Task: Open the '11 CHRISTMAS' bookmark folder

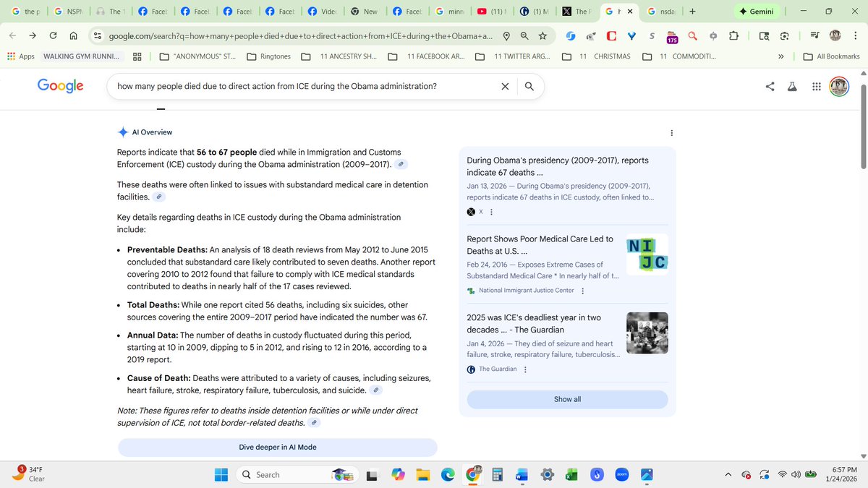Action: click(597, 56)
